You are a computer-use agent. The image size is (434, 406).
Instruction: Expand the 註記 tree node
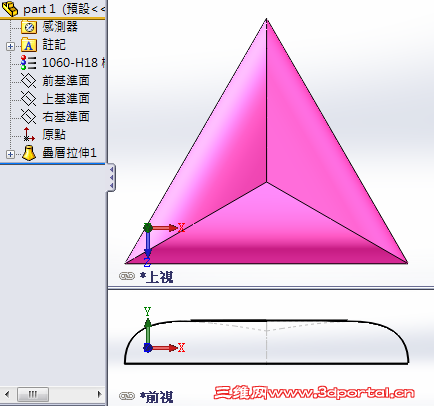tap(10, 46)
